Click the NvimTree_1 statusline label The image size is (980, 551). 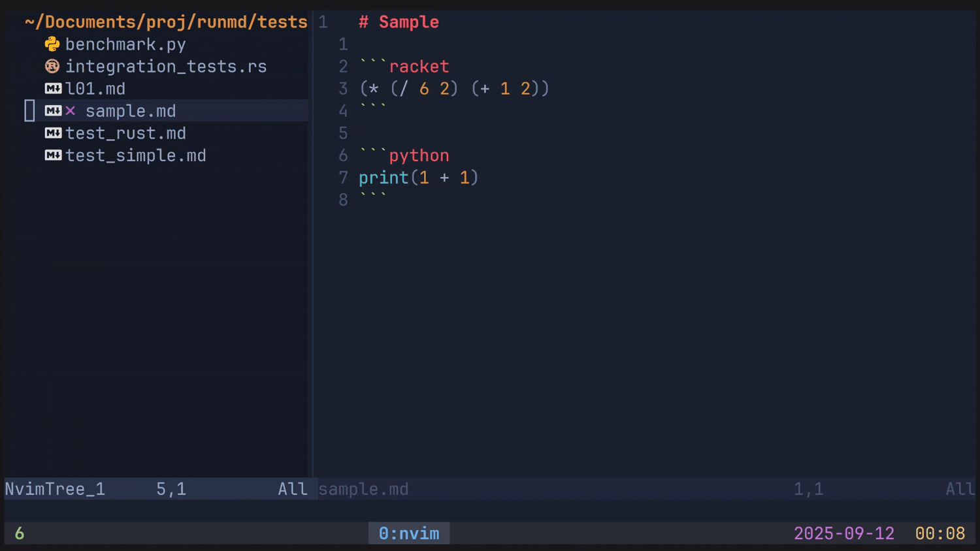[x=55, y=489]
